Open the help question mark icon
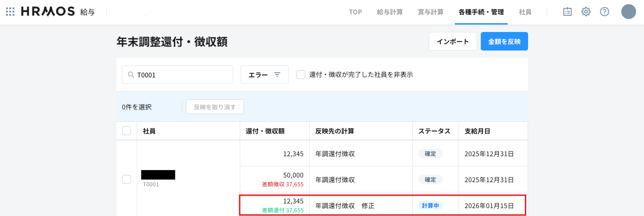This screenshot has height=216, width=644. (x=605, y=12)
